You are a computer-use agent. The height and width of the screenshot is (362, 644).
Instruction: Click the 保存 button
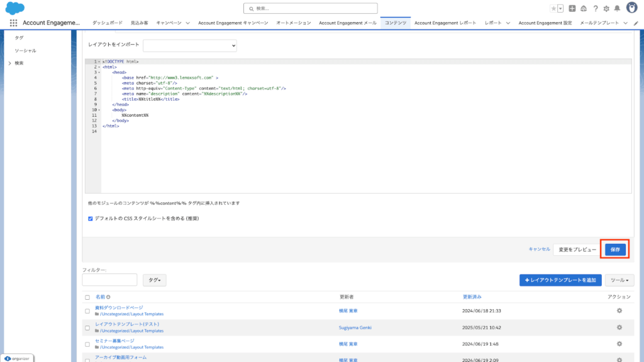(x=615, y=250)
